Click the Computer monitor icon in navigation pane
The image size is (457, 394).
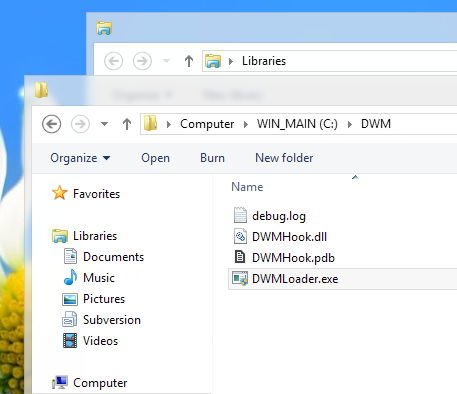click(x=60, y=382)
